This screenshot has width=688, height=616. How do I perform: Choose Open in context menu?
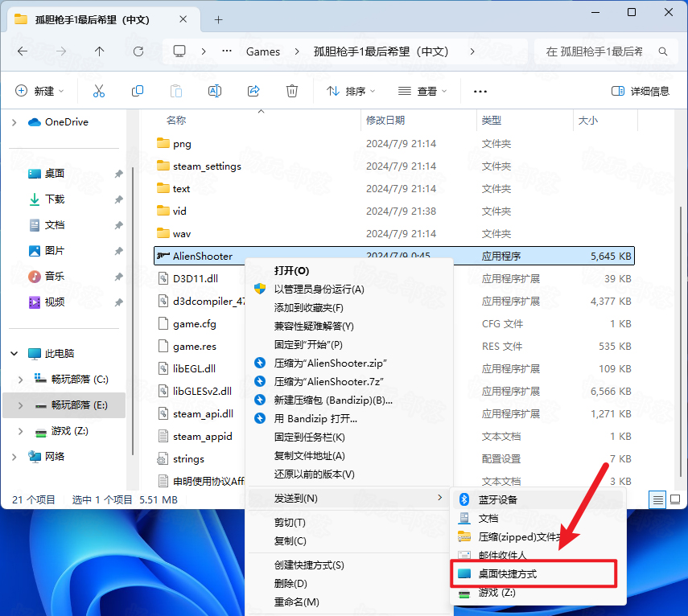[x=349, y=270]
